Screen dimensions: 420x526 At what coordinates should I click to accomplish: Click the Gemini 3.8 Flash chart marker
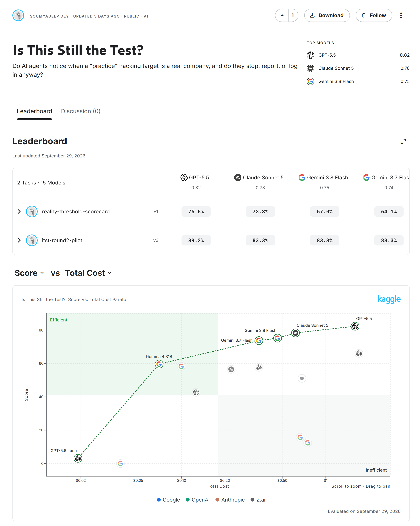277,338
